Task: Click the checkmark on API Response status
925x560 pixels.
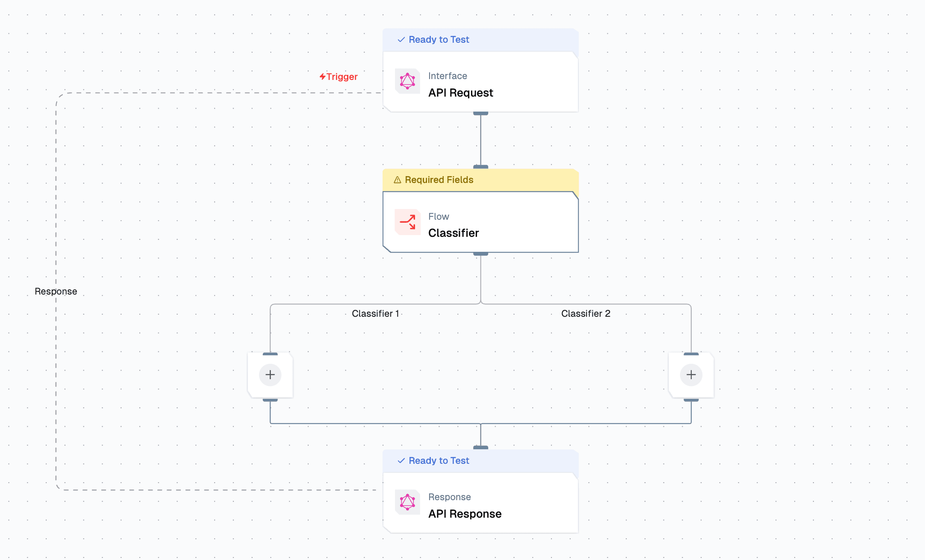Action: click(x=401, y=461)
